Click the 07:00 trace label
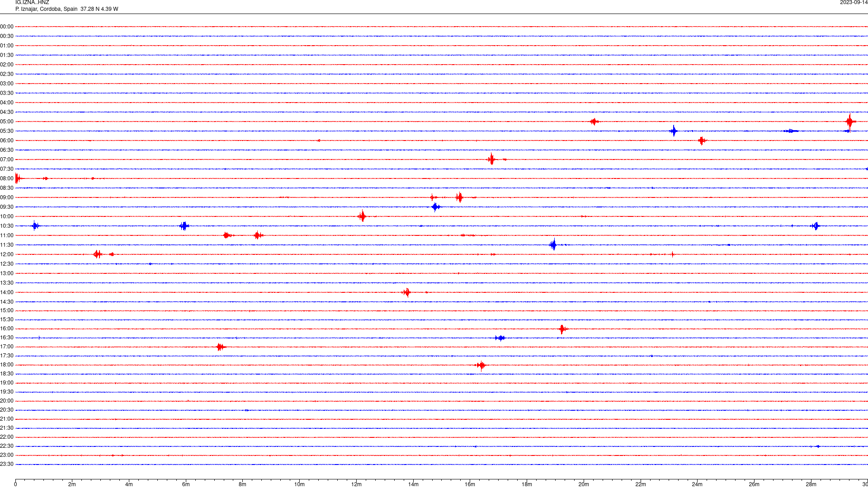 [x=7, y=160]
